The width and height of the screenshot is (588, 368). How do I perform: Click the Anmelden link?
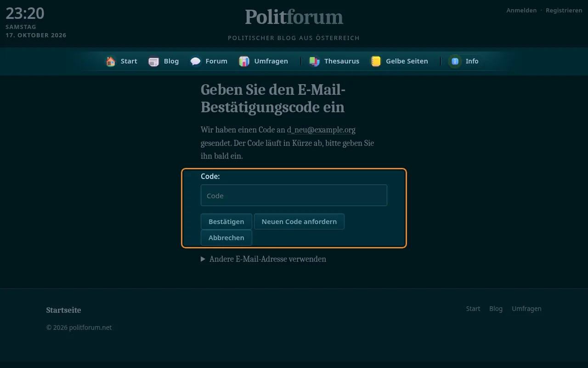pyautogui.click(x=521, y=10)
